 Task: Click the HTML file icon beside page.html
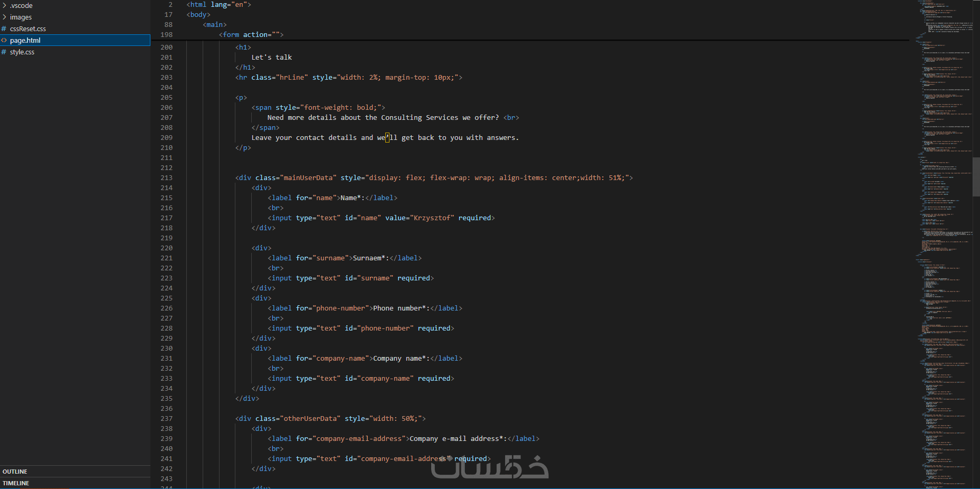(4, 40)
